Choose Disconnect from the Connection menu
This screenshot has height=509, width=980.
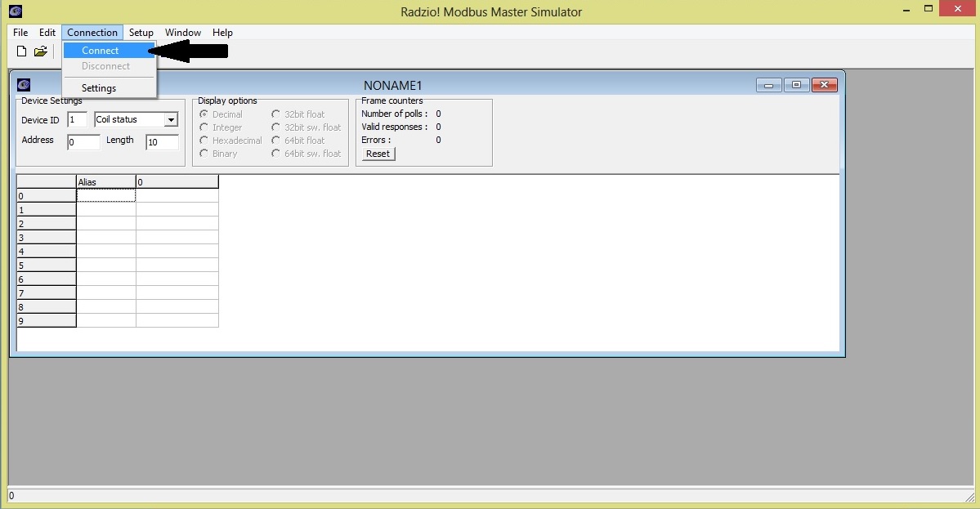[x=109, y=66]
